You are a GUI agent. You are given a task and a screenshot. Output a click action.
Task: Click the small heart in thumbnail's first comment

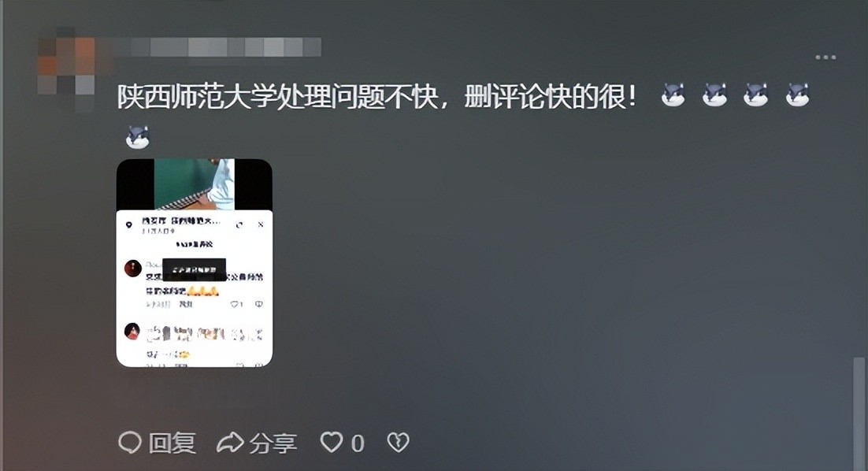pos(234,304)
